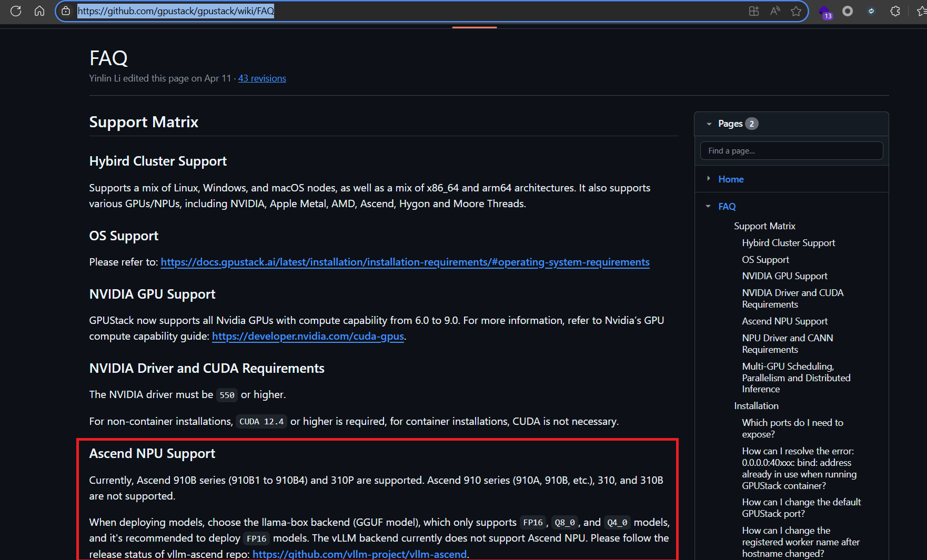Jump to Multi-GPU Scheduling, Parallelism sidebar entry
927x560 pixels.
point(796,378)
